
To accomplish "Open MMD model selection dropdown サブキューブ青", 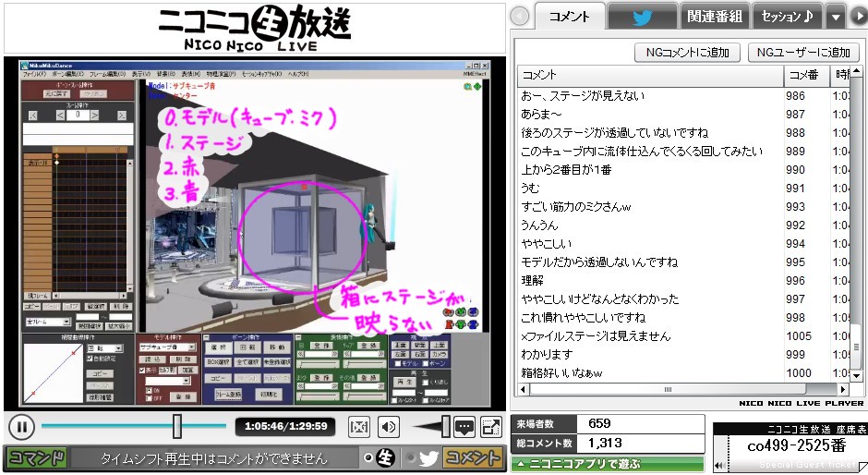I will point(167,347).
